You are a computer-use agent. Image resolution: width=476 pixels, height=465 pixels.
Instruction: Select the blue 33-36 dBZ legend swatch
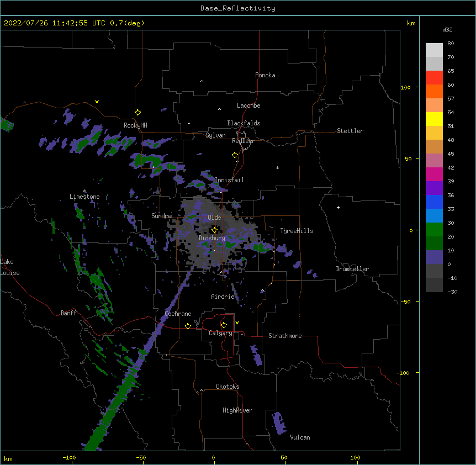(x=434, y=202)
